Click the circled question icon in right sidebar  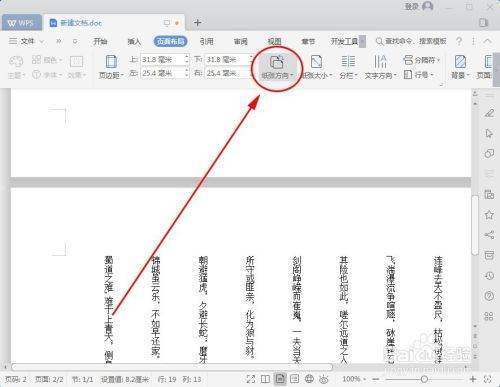(x=489, y=296)
